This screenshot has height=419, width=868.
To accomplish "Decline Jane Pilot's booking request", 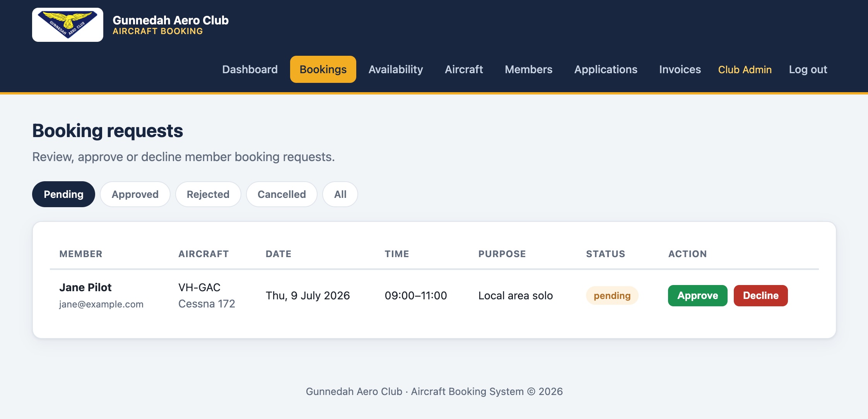I will click(x=760, y=295).
